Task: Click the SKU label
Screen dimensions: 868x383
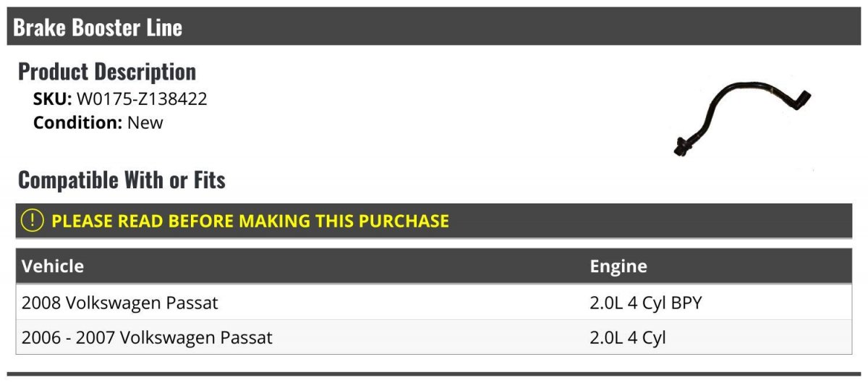Action: click(x=52, y=99)
